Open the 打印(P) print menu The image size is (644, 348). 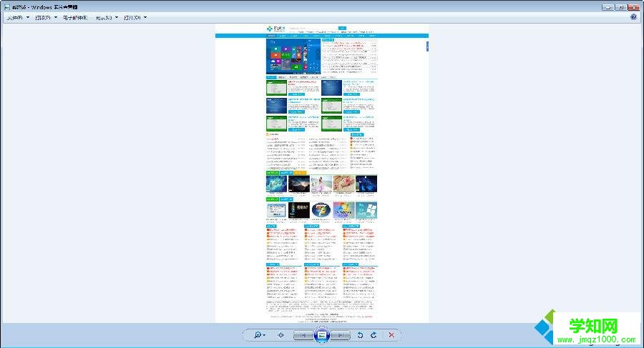46,18
